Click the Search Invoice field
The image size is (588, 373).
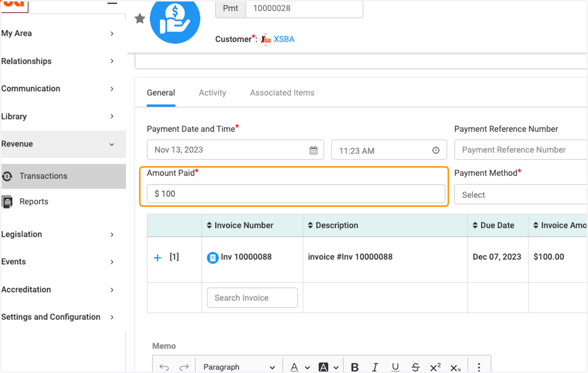pyautogui.click(x=252, y=298)
